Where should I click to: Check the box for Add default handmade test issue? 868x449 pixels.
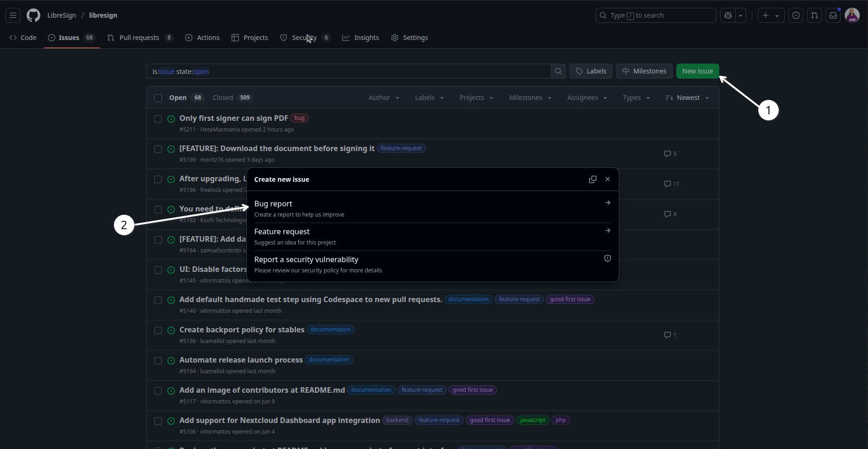158,300
